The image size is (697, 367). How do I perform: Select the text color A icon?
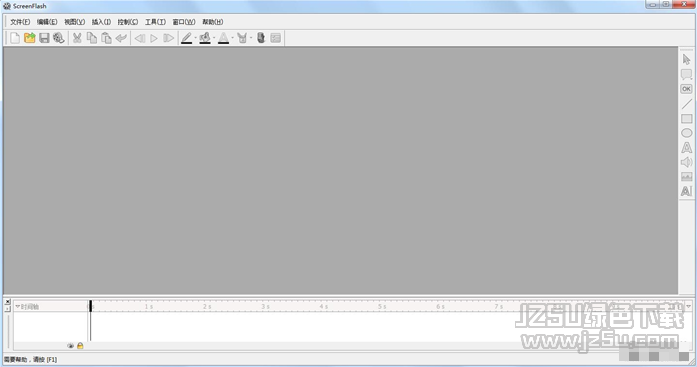pyautogui.click(x=223, y=38)
